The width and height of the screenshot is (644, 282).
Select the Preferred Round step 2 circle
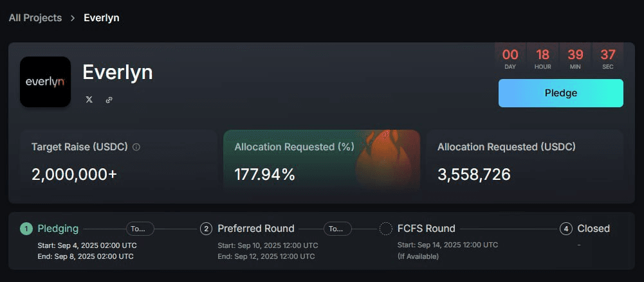click(206, 229)
